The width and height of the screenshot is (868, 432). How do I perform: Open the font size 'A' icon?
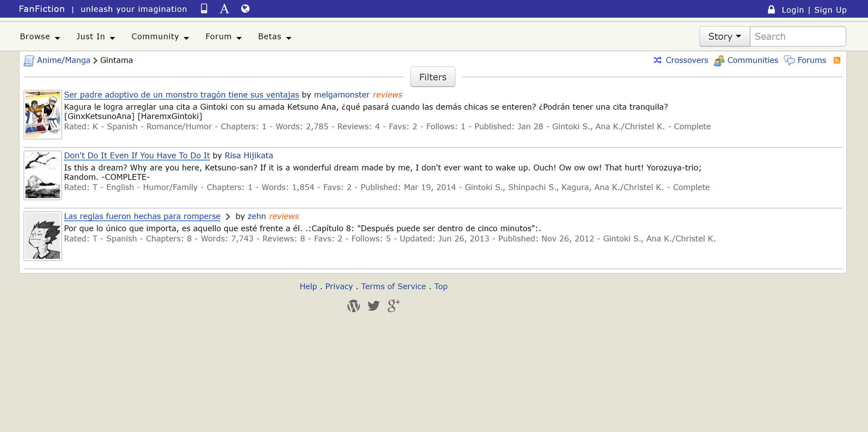224,9
